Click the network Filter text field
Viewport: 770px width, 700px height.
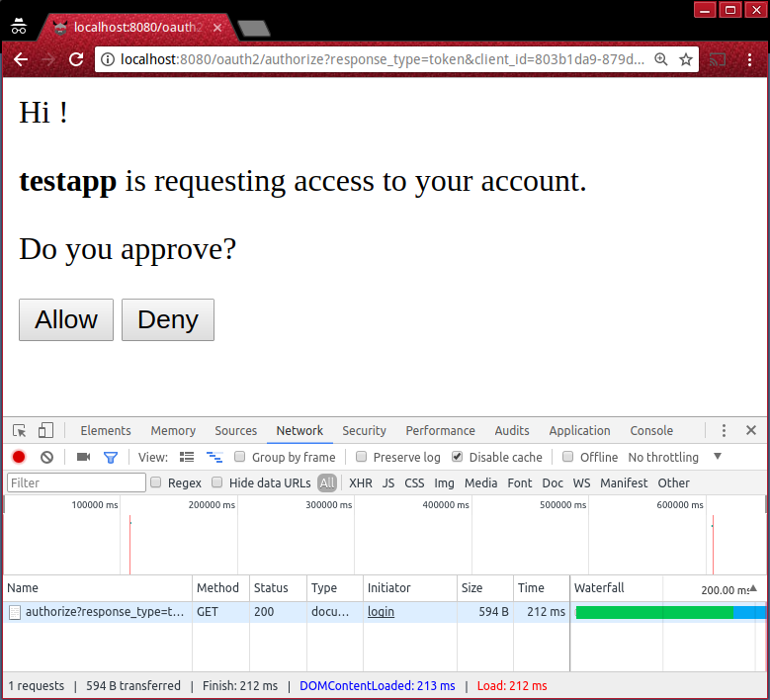pos(76,482)
